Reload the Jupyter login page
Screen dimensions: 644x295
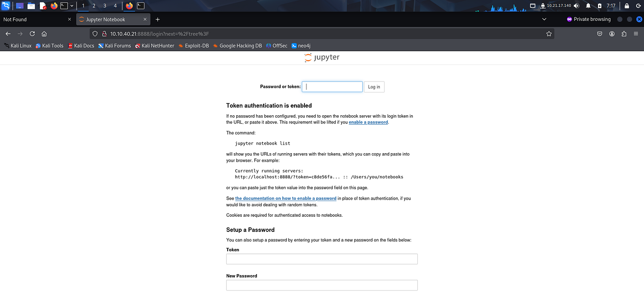pyautogui.click(x=32, y=34)
